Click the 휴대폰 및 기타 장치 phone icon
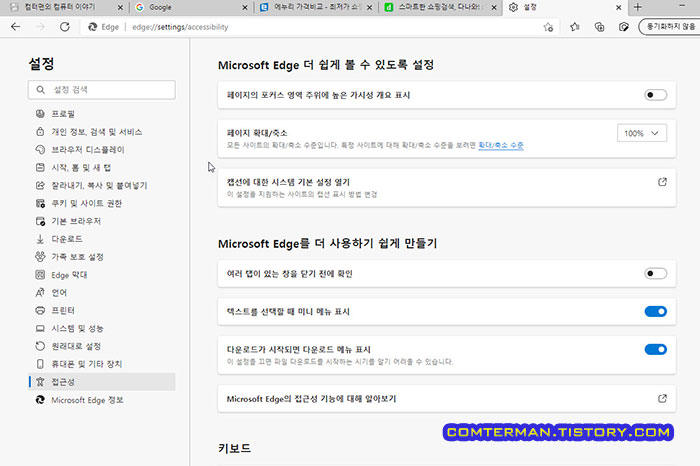Viewport: 700px width, 466px height. tap(40, 364)
